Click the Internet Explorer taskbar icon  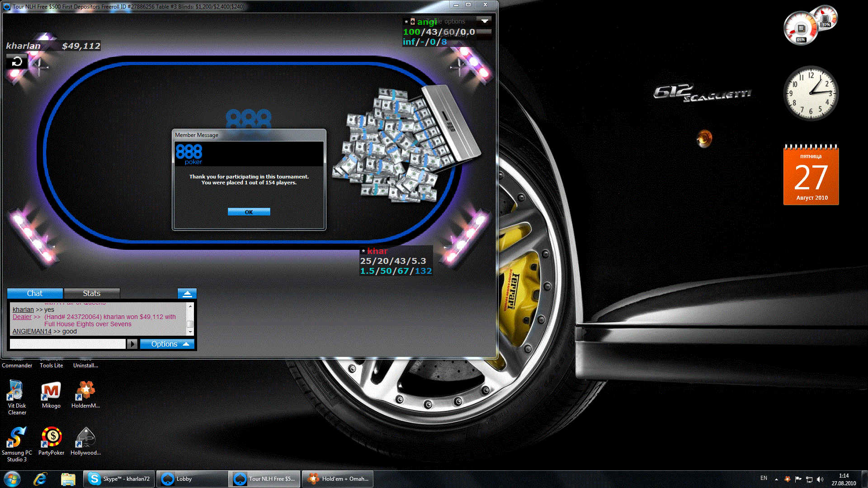pos(40,479)
